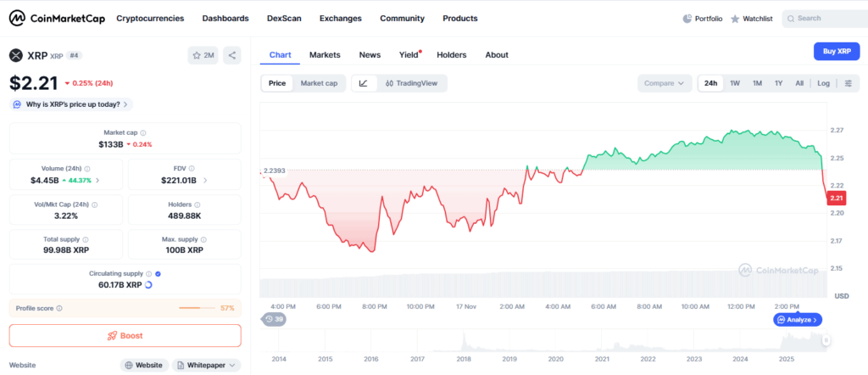Click the Circulating supply info icon

pyautogui.click(x=148, y=274)
